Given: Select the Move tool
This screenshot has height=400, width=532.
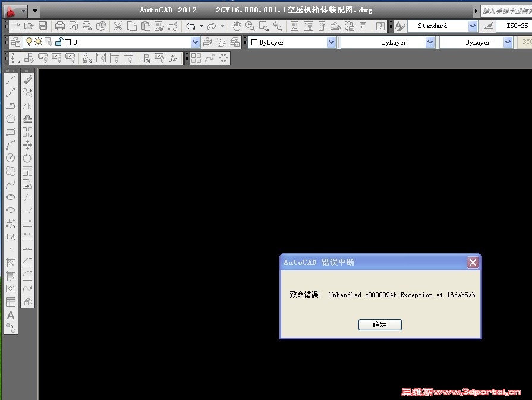Looking at the screenshot, I should (27, 145).
